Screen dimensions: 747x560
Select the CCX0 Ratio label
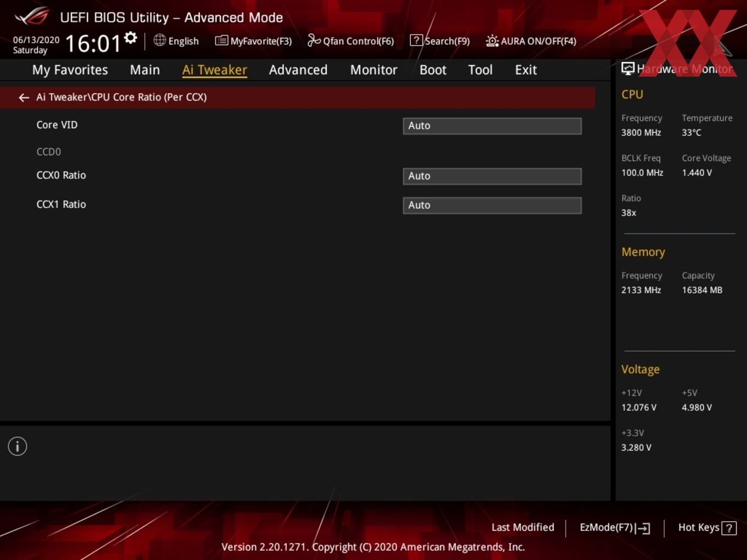61,176
